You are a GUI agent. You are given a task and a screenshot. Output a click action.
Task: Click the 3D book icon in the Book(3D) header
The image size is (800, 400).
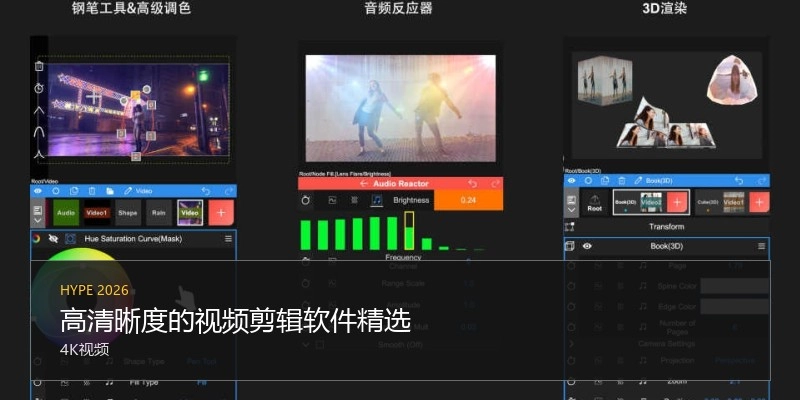click(x=570, y=246)
